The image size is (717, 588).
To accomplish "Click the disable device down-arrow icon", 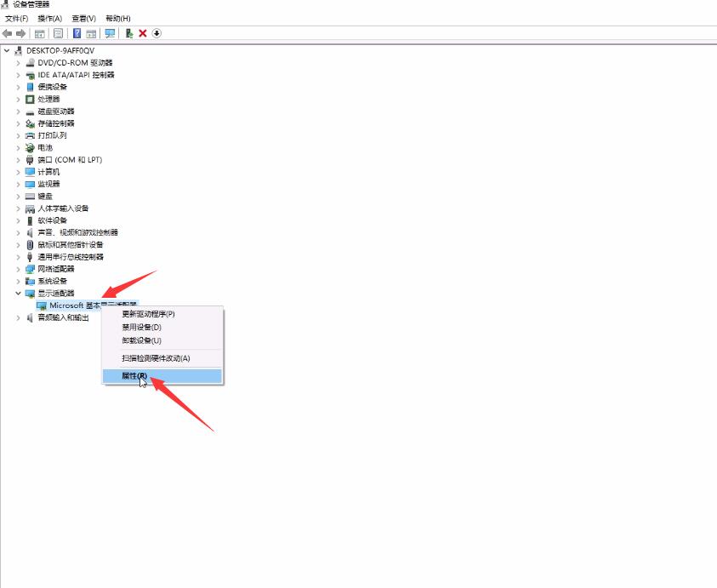I will coord(156,33).
